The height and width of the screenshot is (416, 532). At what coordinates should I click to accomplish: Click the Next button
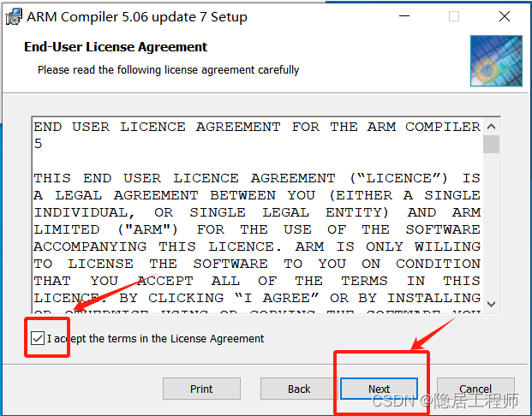coord(379,389)
